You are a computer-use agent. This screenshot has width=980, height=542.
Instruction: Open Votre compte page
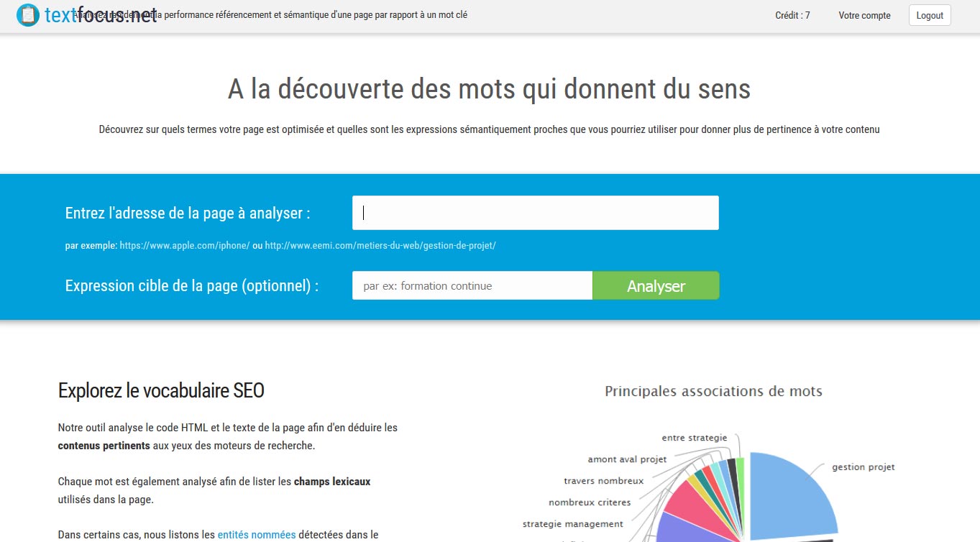pyautogui.click(x=864, y=15)
